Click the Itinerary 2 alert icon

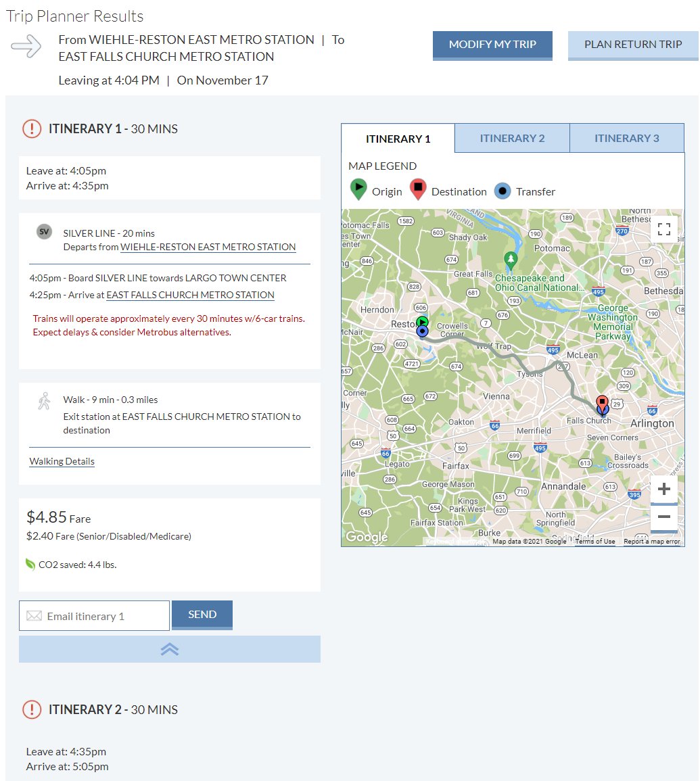click(x=32, y=710)
